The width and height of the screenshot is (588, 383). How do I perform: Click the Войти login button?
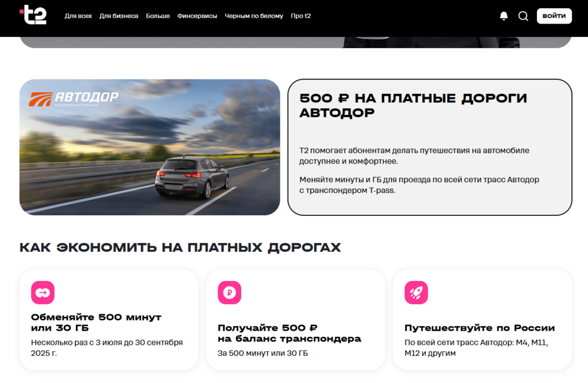[x=554, y=16]
